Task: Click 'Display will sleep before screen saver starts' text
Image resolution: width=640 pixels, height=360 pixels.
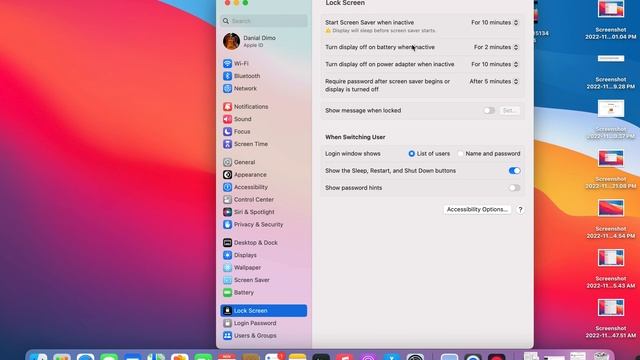Action: click(x=384, y=31)
